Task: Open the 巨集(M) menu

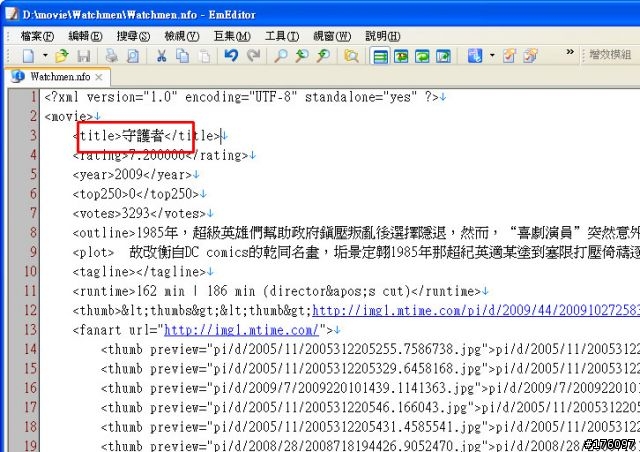Action: coord(232,36)
